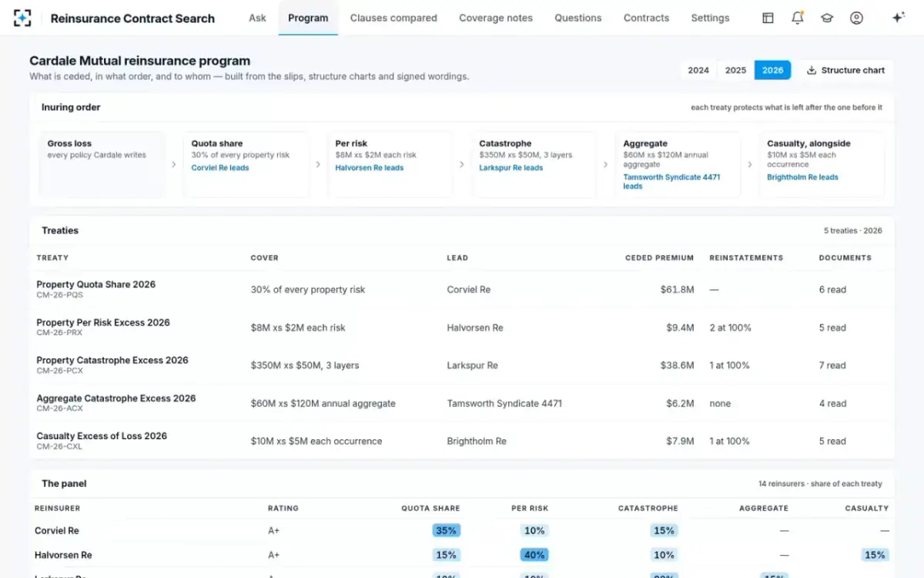
Task: Click chevron between Gross loss and Quota share
Action: coord(174,164)
